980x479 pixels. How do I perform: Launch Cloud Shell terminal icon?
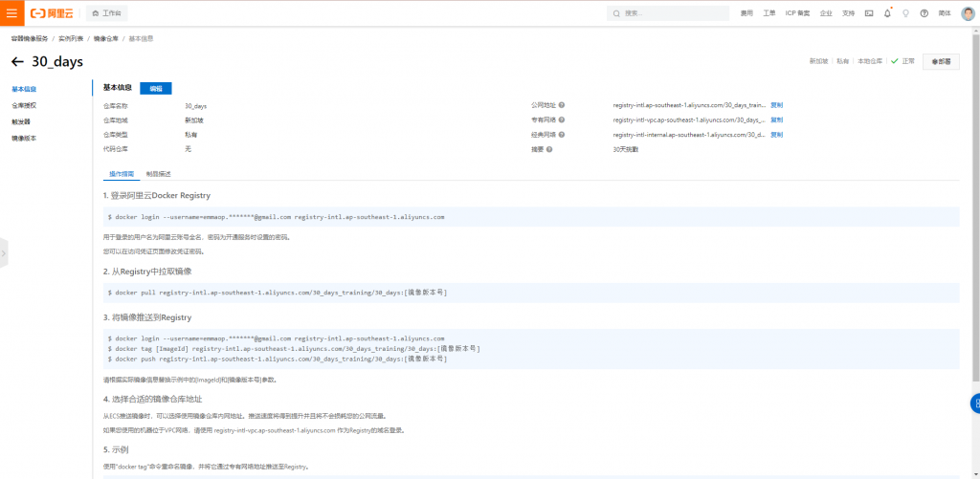point(869,13)
